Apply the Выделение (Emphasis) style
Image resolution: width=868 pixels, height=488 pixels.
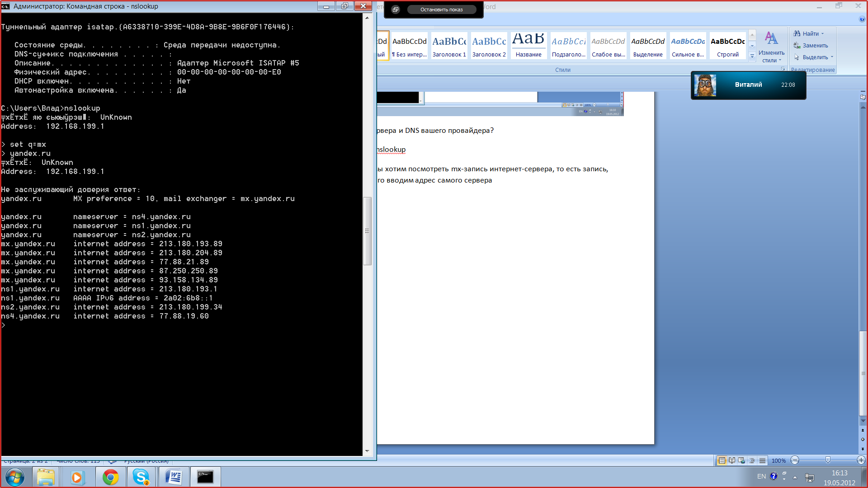click(x=648, y=46)
